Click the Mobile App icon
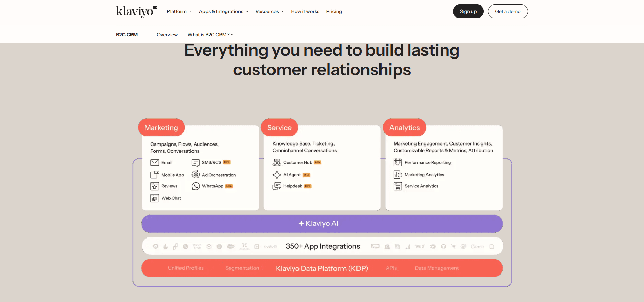 pos(154,175)
